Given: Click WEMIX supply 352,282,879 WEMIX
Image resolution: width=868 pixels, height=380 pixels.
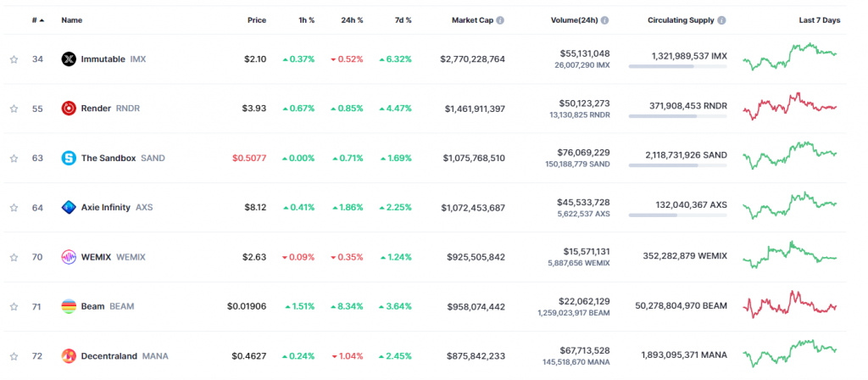Looking at the screenshot, I should tap(685, 256).
